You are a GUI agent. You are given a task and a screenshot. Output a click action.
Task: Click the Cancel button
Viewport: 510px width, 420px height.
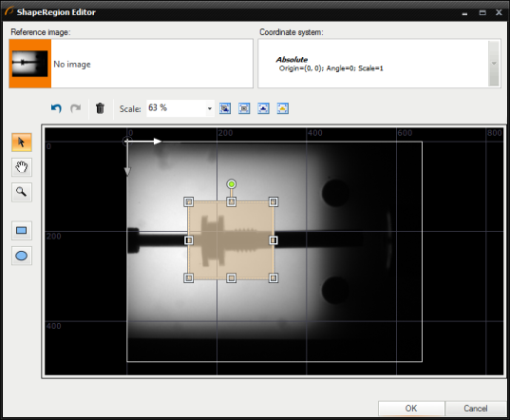(x=475, y=409)
